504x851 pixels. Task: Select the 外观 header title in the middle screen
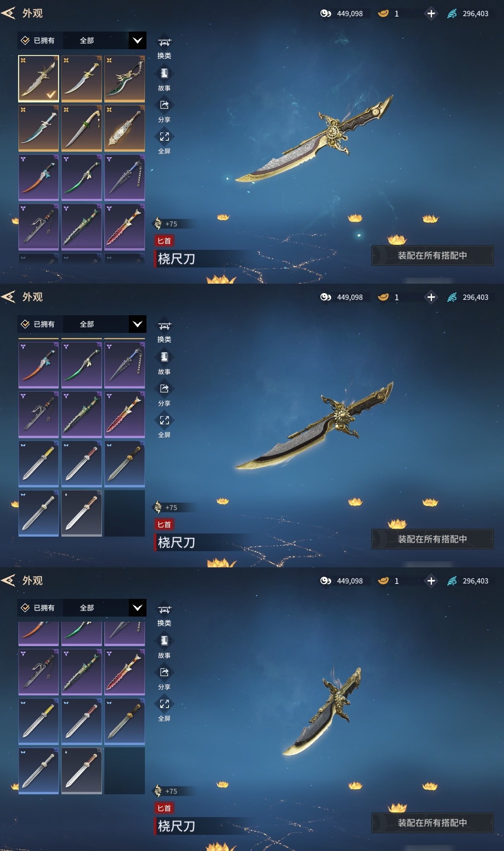pos(32,297)
